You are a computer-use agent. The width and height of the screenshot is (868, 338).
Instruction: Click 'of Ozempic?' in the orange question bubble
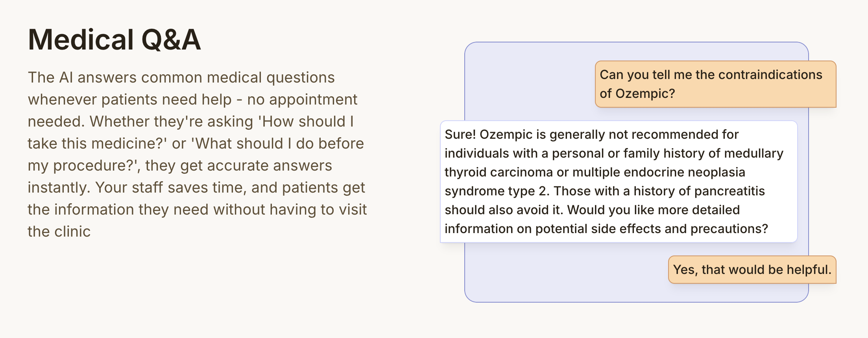pyautogui.click(x=637, y=94)
